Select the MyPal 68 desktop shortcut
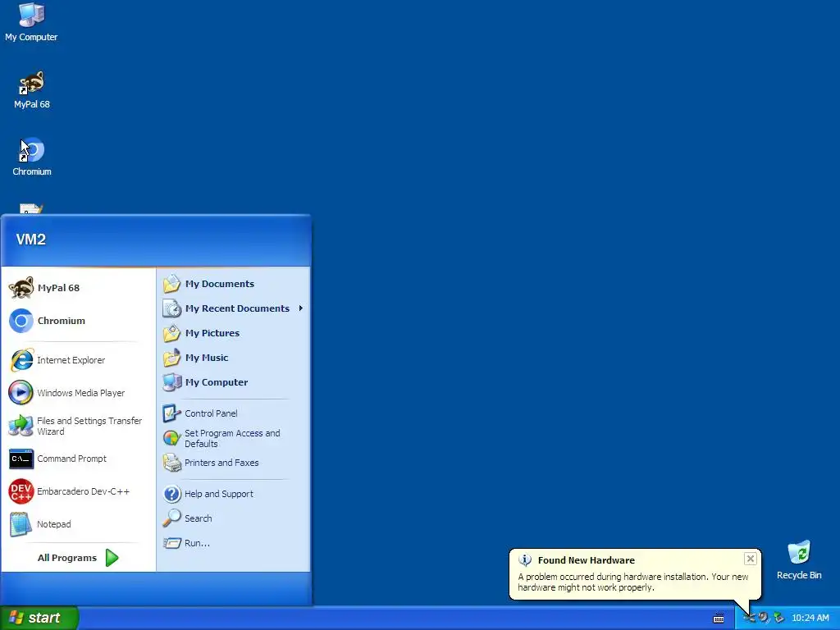Screen dimensions: 840x630 [x=32, y=90]
